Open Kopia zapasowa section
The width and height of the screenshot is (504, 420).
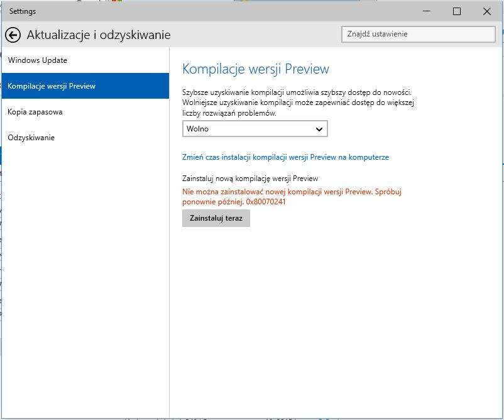(x=85, y=111)
